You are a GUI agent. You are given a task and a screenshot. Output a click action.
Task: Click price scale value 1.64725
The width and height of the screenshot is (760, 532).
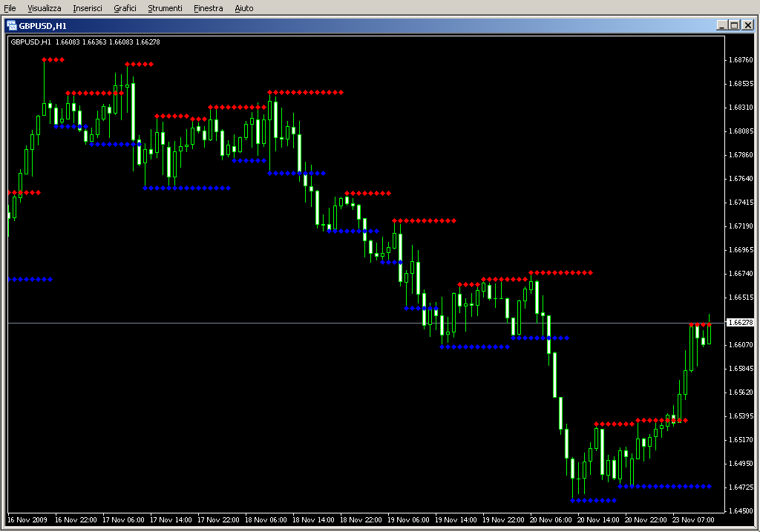click(x=741, y=487)
